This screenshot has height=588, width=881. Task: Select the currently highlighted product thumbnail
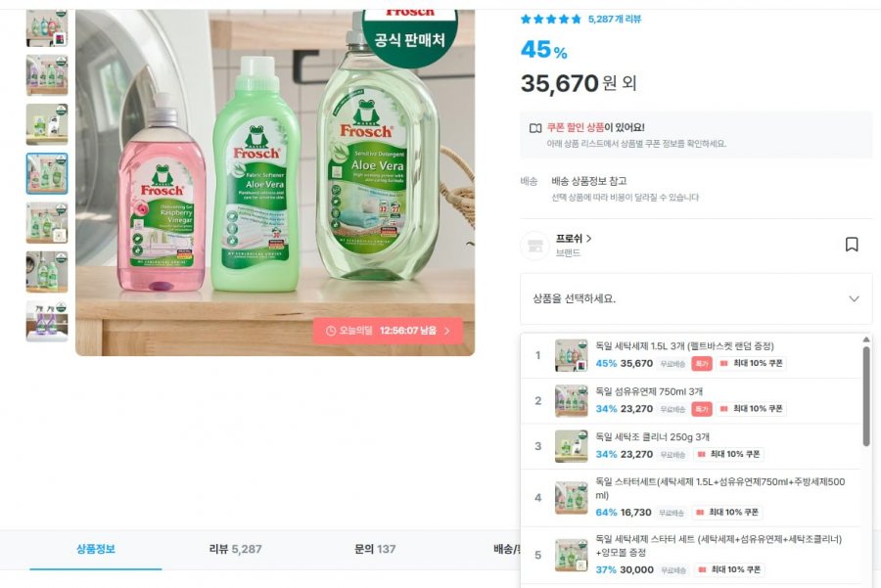pos(47,173)
